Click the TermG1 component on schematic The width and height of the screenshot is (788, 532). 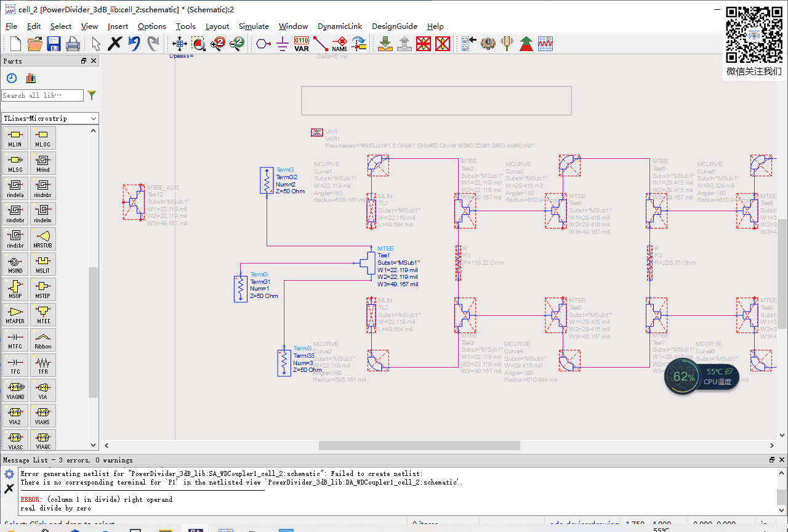point(240,289)
